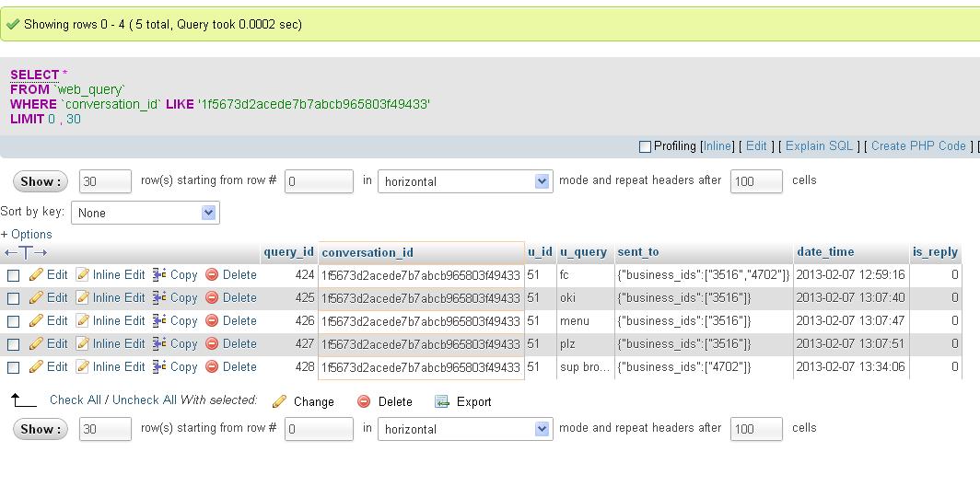The height and width of the screenshot is (498, 980).
Task: Click the Edit pencil icon for row 426
Action: pyautogui.click(x=36, y=321)
